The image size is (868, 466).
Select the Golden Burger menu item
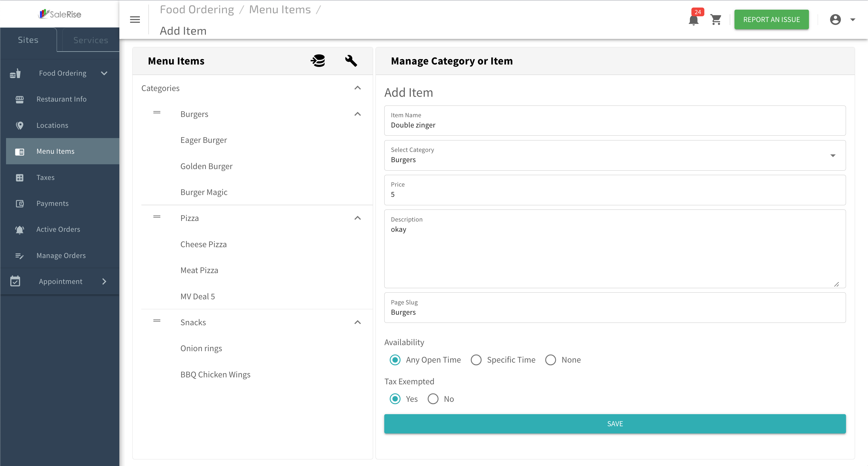pos(206,166)
